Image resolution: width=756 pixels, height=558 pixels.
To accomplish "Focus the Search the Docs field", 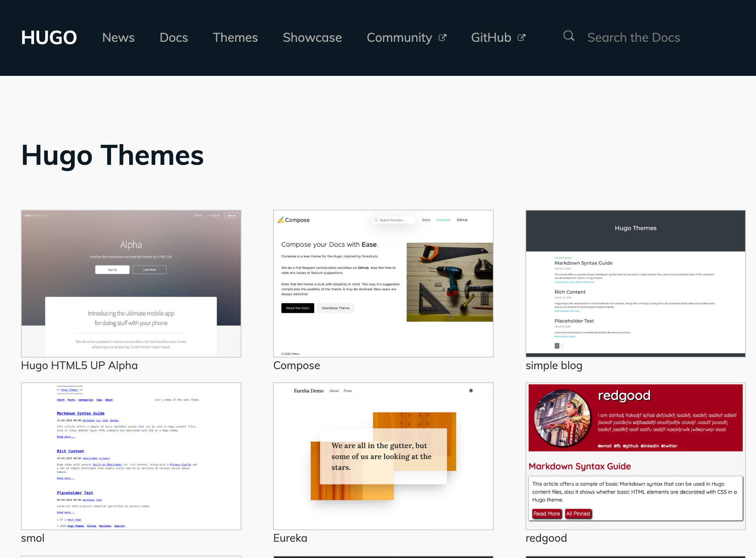I will (633, 38).
